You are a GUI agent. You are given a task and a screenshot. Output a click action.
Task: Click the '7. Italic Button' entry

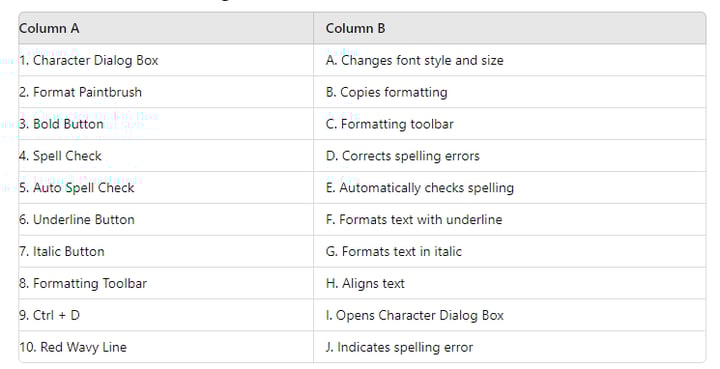pyautogui.click(x=166, y=252)
